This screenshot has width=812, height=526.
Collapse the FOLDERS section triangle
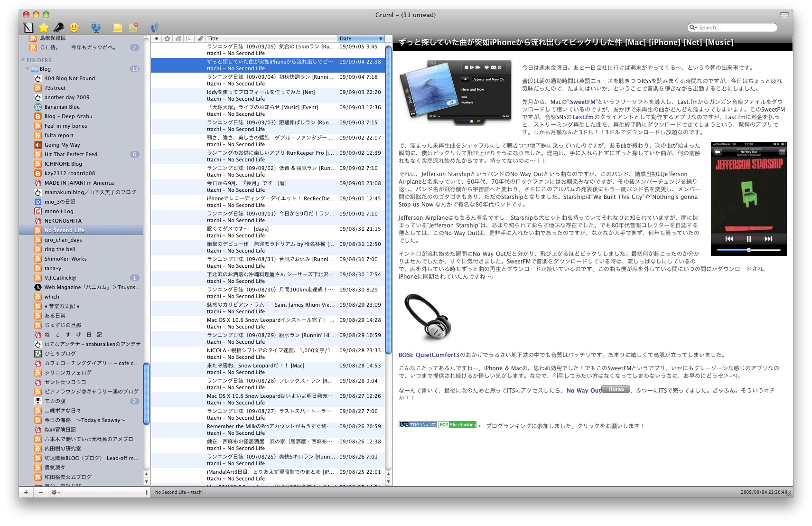23,60
